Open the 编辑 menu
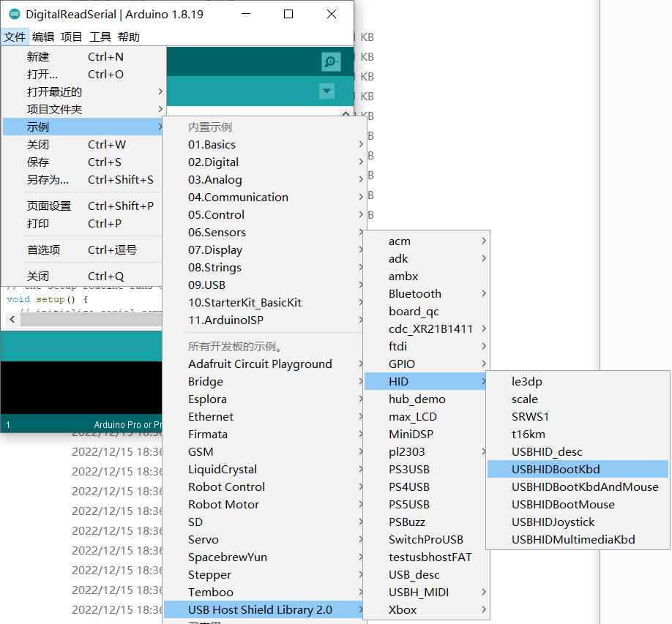The width and height of the screenshot is (672, 624). point(43,37)
